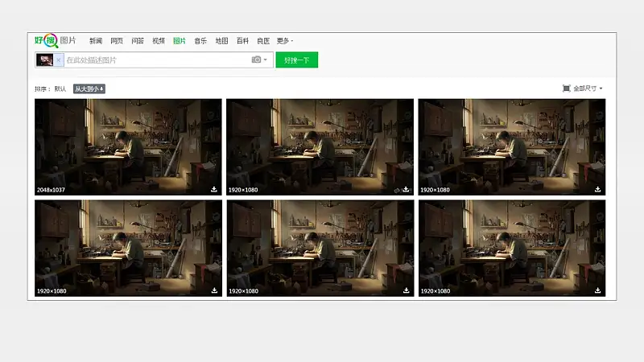Click the 2048x1037 size label
644x362 pixels.
pos(51,190)
